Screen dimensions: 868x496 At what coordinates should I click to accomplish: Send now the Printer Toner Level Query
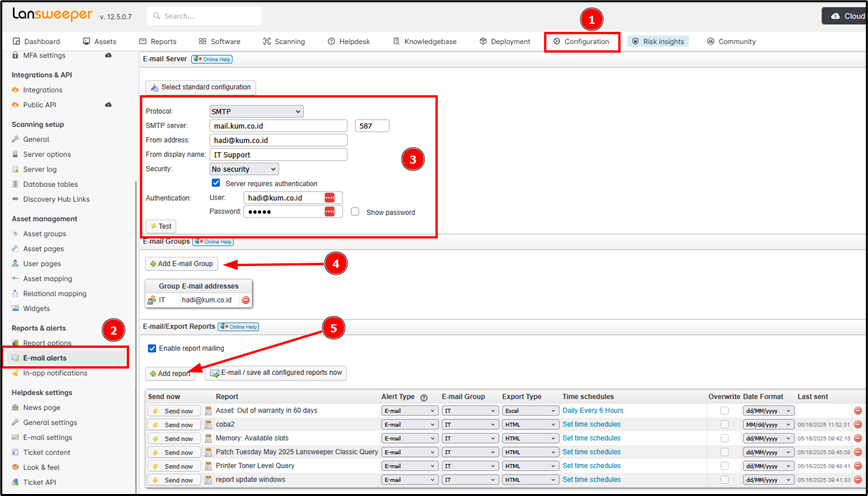click(x=173, y=466)
